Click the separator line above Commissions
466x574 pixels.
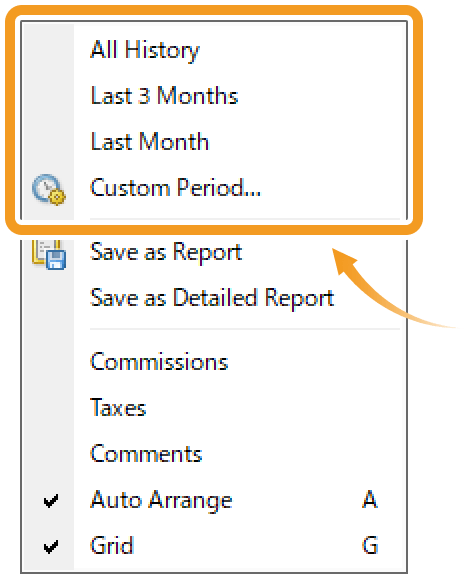[245, 329]
